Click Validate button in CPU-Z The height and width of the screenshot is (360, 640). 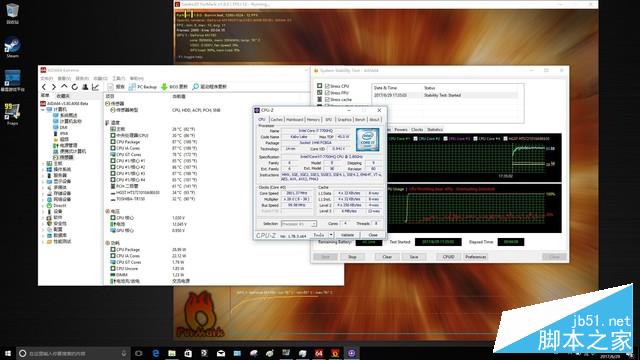tap(347, 235)
